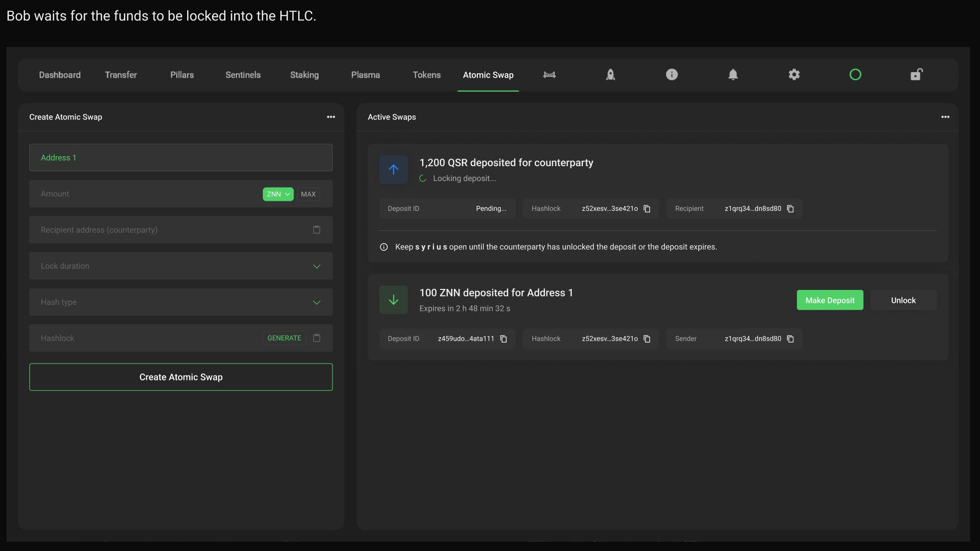This screenshot has width=980, height=551.
Task: Open Create Atomic Swap options menu
Action: [x=331, y=117]
